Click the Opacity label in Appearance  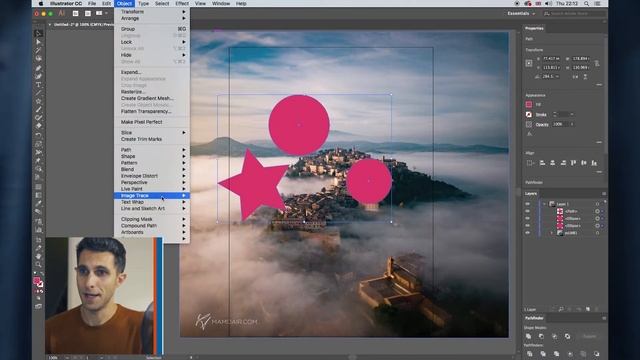click(542, 124)
